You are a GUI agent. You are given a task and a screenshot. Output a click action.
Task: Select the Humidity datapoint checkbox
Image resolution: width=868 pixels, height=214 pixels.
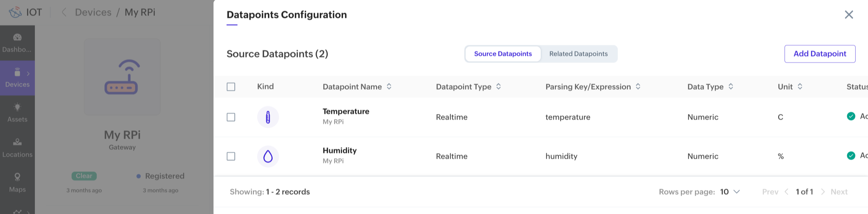pyautogui.click(x=231, y=156)
